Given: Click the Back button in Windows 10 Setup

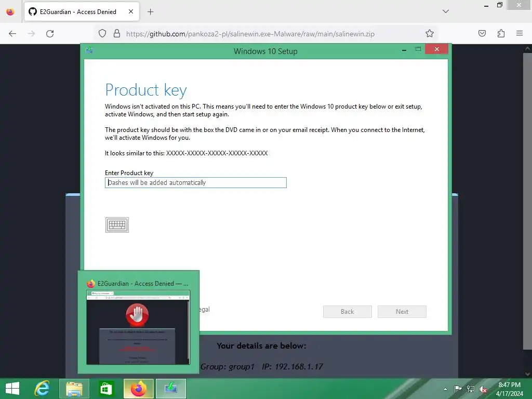Looking at the screenshot, I should tap(348, 312).
